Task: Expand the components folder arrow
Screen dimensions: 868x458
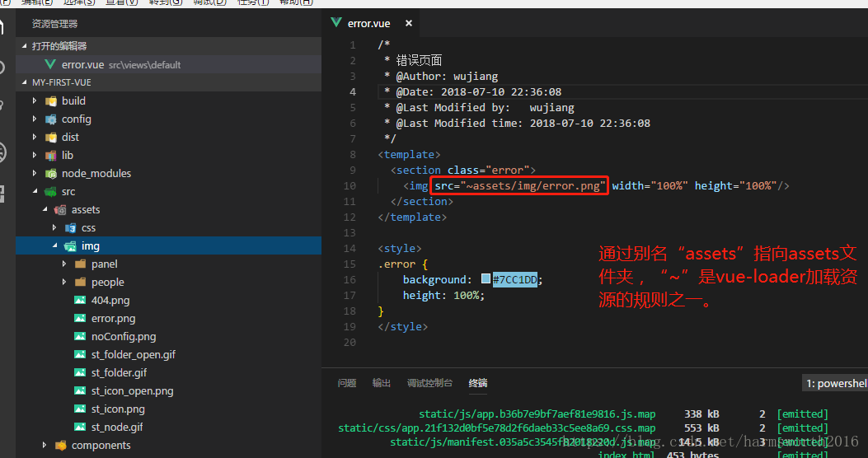Action: (45, 446)
